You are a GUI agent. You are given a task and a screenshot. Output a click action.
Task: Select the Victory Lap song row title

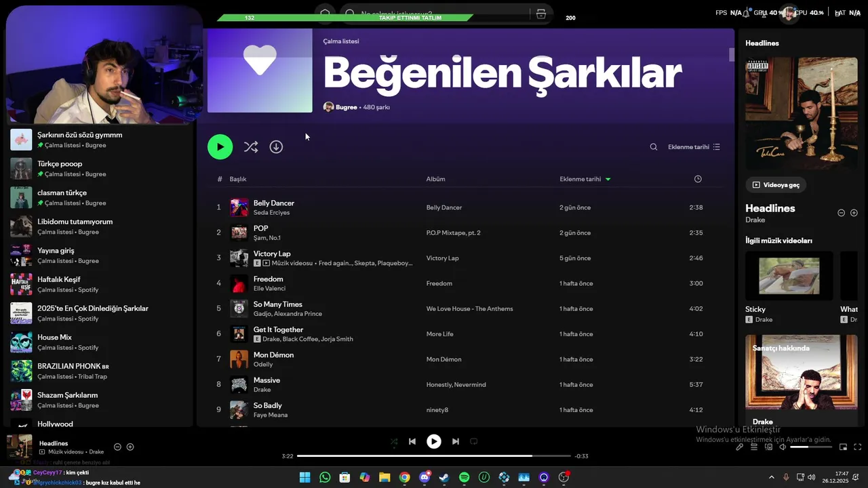click(272, 254)
